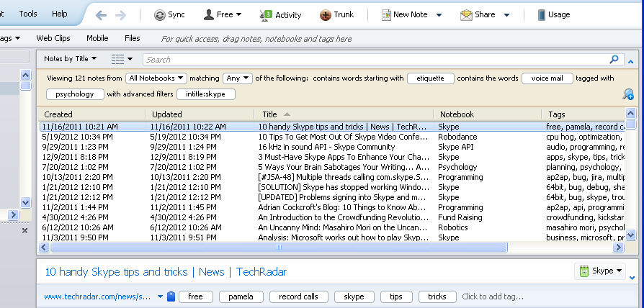Screen dimensions: 644x308
Task: Click the magnifier search icon
Action: coord(614,59)
